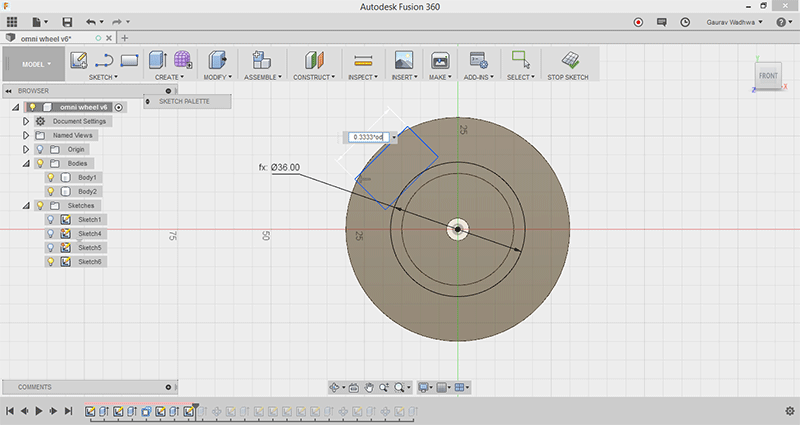Toggle Bodies folder visibility lightbulb

[x=40, y=163]
